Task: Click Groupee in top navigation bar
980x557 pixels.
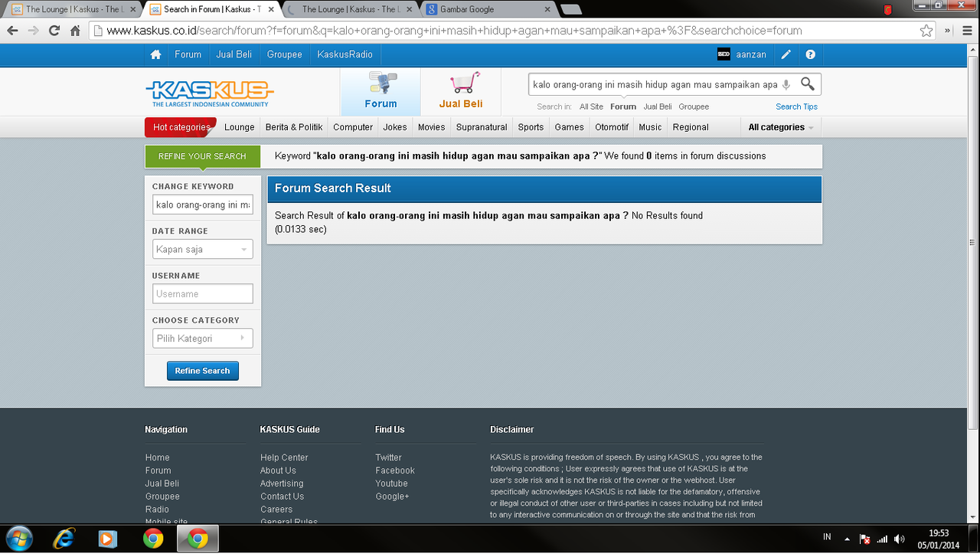Action: point(285,54)
